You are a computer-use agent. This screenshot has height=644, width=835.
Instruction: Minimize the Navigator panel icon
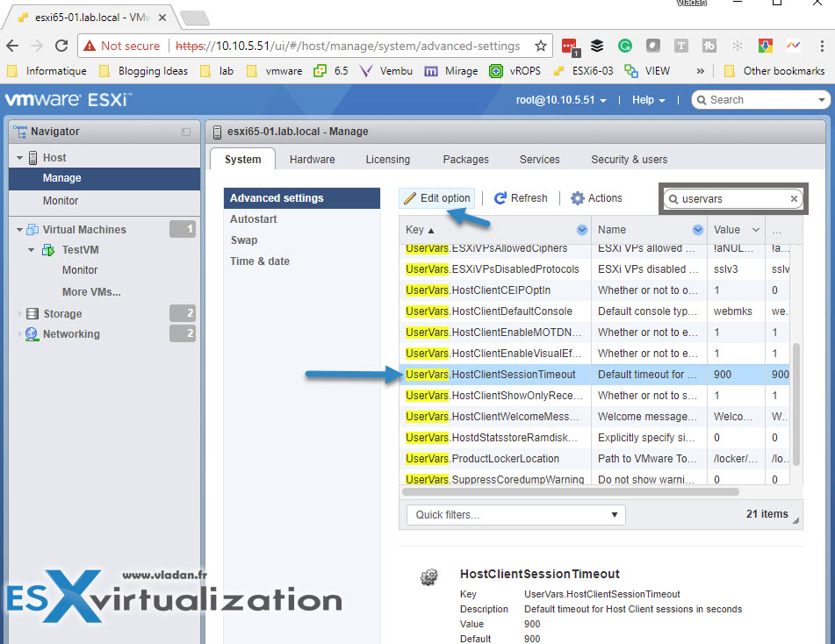[186, 132]
